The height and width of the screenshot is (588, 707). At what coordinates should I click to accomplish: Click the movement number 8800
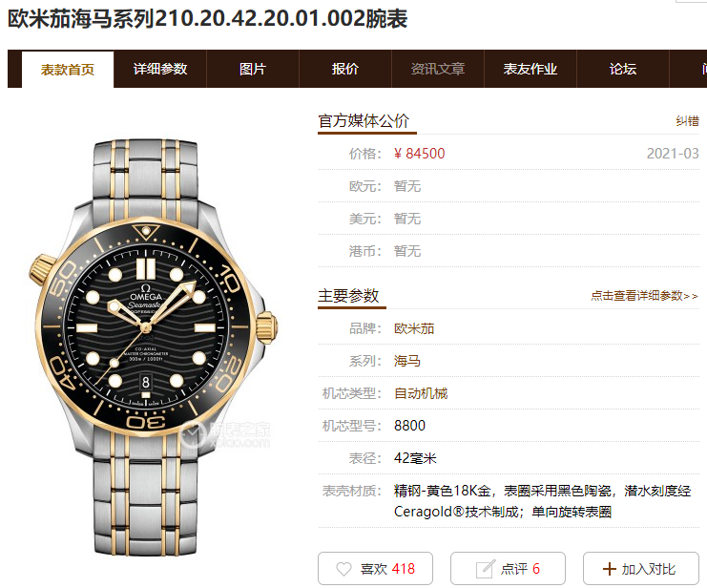point(409,426)
